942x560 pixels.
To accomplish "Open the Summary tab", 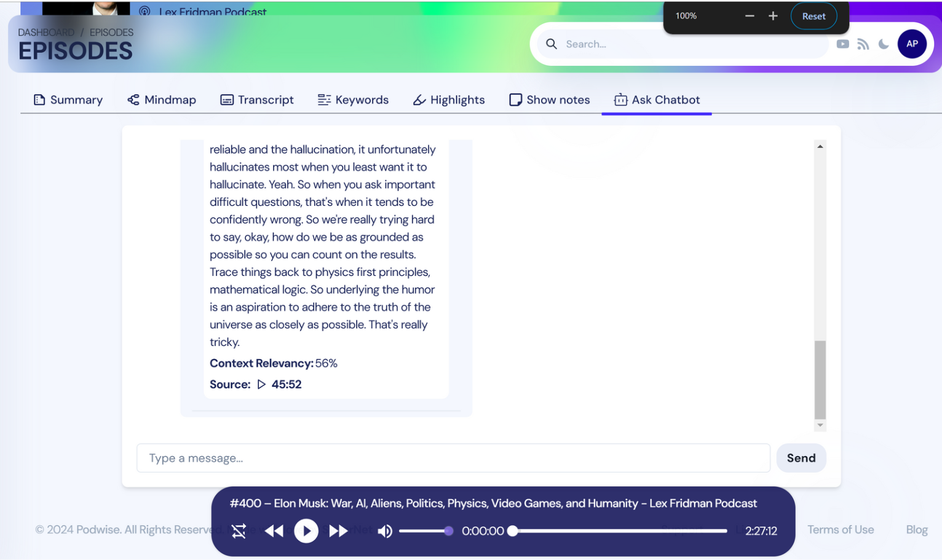I will coord(68,100).
